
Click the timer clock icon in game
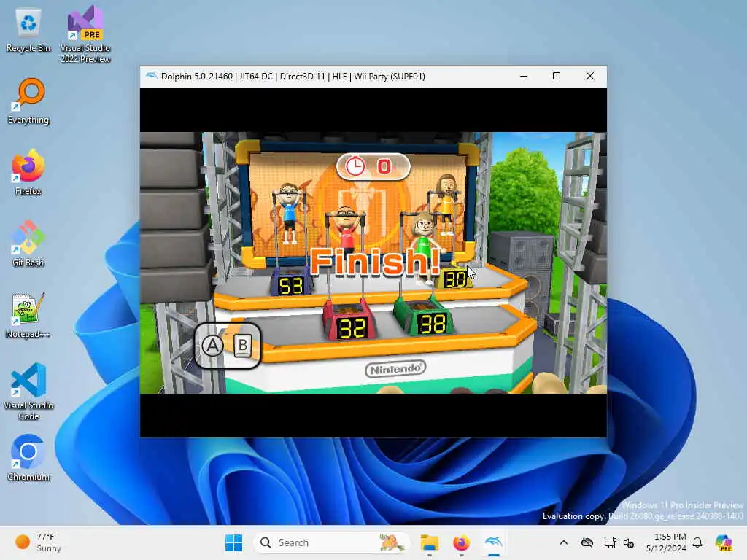[x=355, y=167]
